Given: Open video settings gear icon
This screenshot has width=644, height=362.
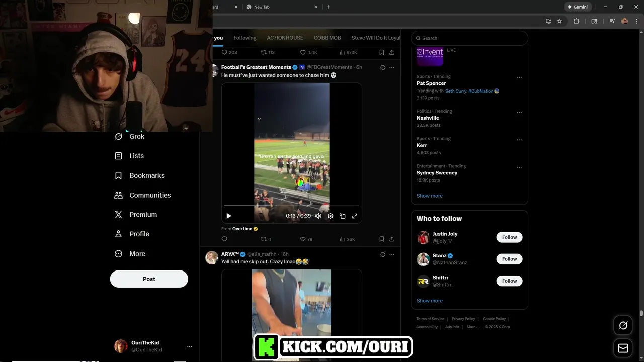Looking at the screenshot, I should coord(331,216).
